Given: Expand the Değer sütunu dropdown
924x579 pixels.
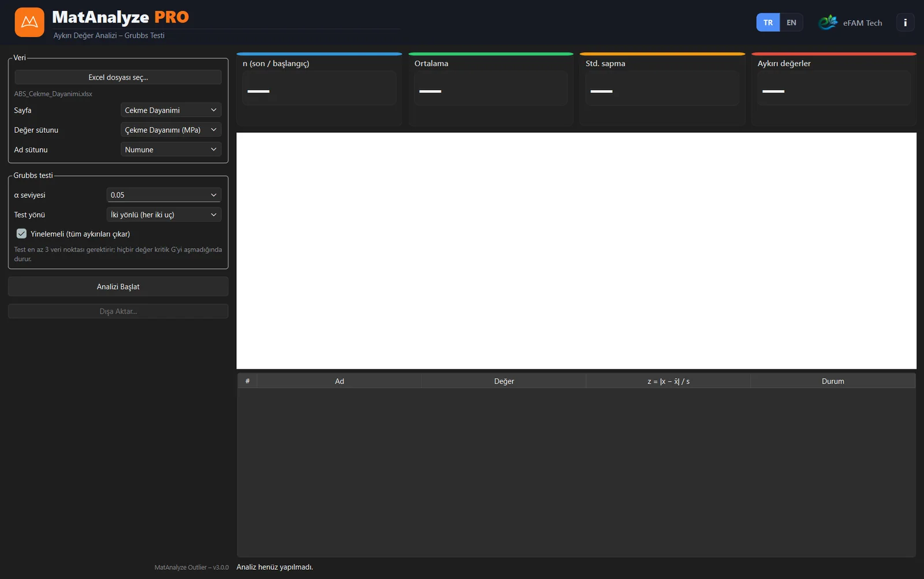Looking at the screenshot, I should tap(171, 130).
